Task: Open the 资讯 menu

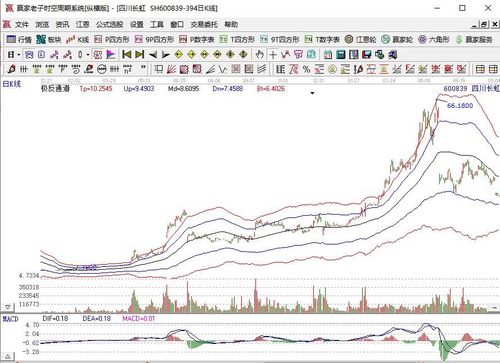Action: click(x=62, y=24)
